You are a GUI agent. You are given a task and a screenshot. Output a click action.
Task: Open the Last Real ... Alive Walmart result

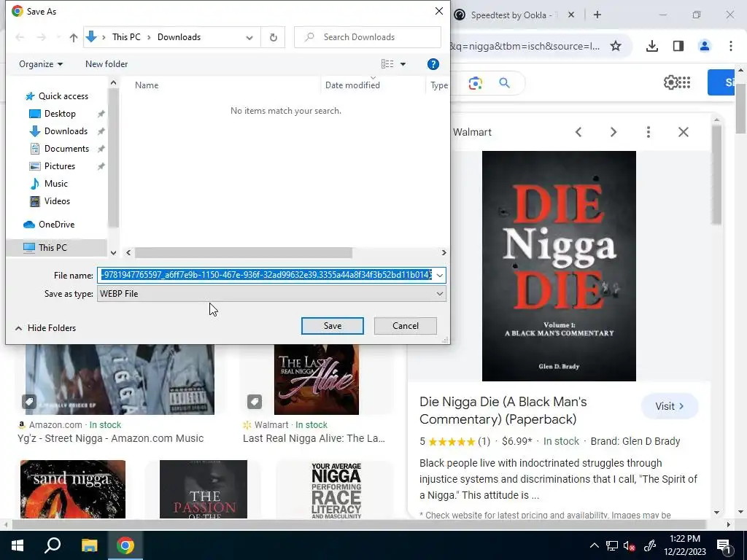[x=314, y=438]
